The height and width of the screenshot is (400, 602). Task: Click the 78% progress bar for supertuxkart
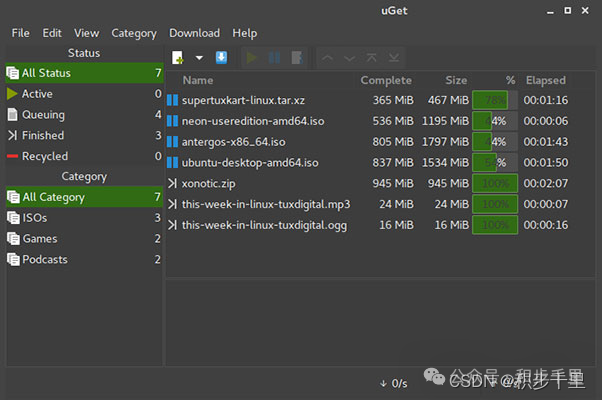click(495, 100)
